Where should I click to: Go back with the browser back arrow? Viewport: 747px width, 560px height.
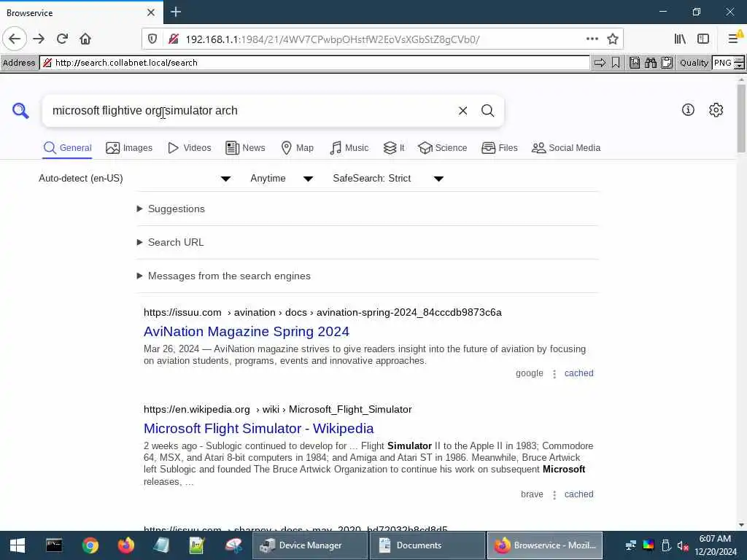tap(15, 39)
